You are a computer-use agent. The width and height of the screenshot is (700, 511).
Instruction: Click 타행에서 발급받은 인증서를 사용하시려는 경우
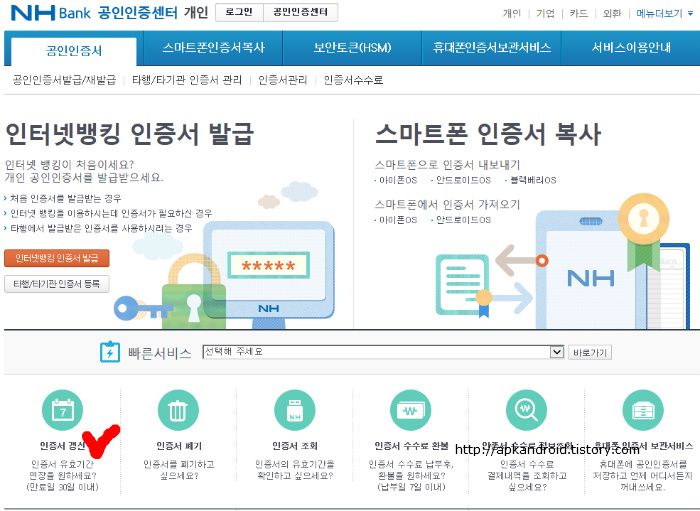point(101,228)
